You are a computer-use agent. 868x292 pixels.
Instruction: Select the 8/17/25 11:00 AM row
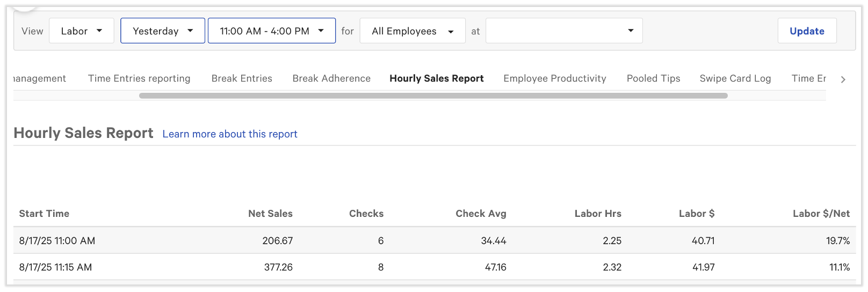[x=57, y=241]
